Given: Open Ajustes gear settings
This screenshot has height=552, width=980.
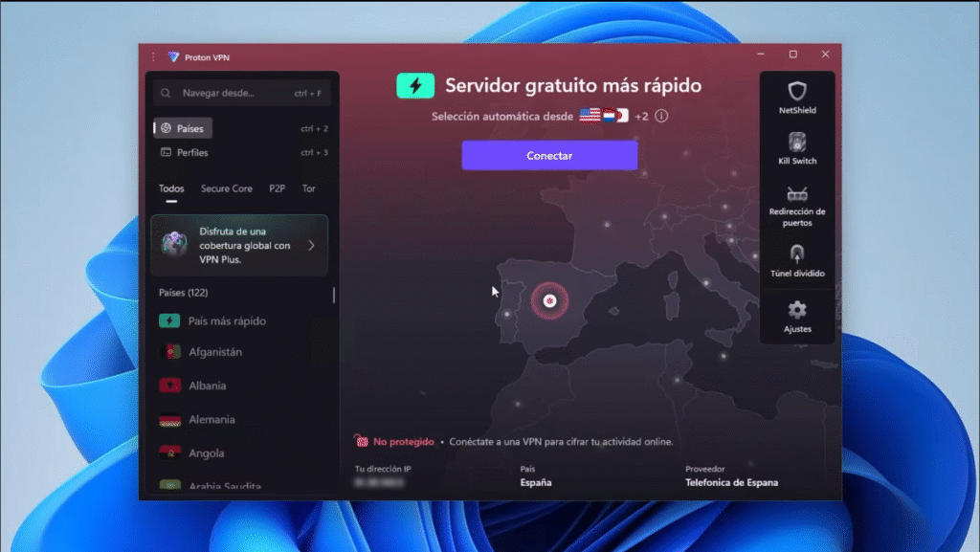Looking at the screenshot, I should pos(797,317).
